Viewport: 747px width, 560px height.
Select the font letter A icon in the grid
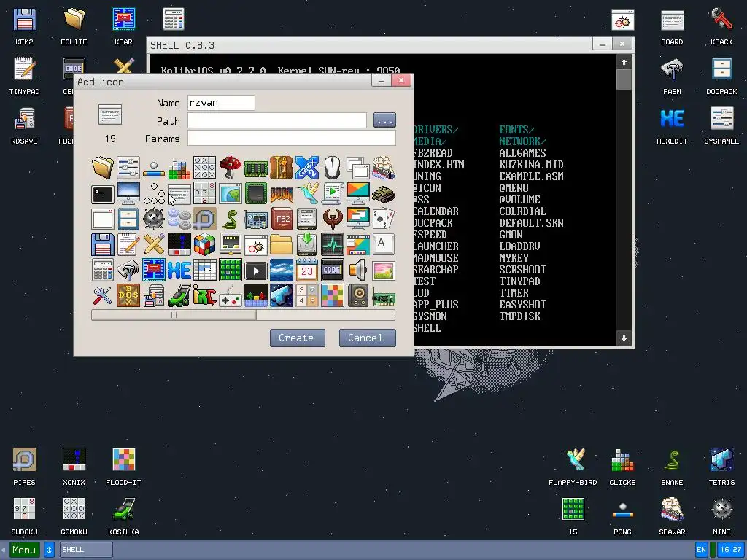pos(384,245)
